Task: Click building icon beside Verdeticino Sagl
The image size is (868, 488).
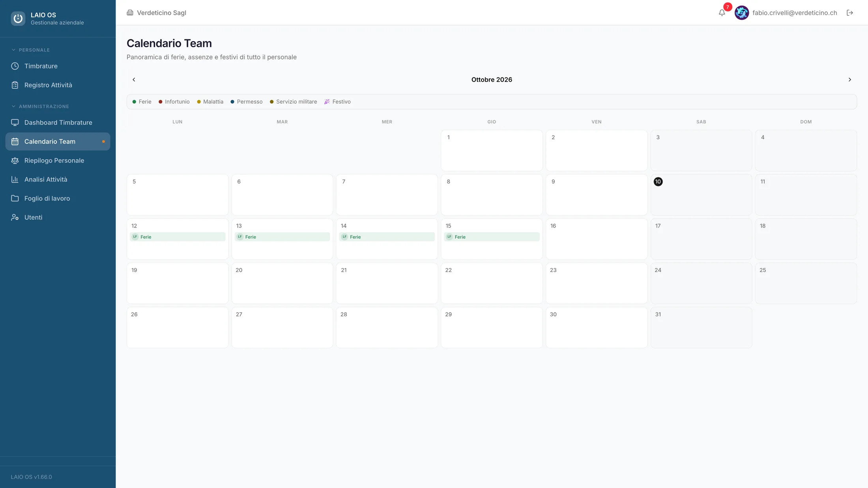Action: [x=130, y=13]
